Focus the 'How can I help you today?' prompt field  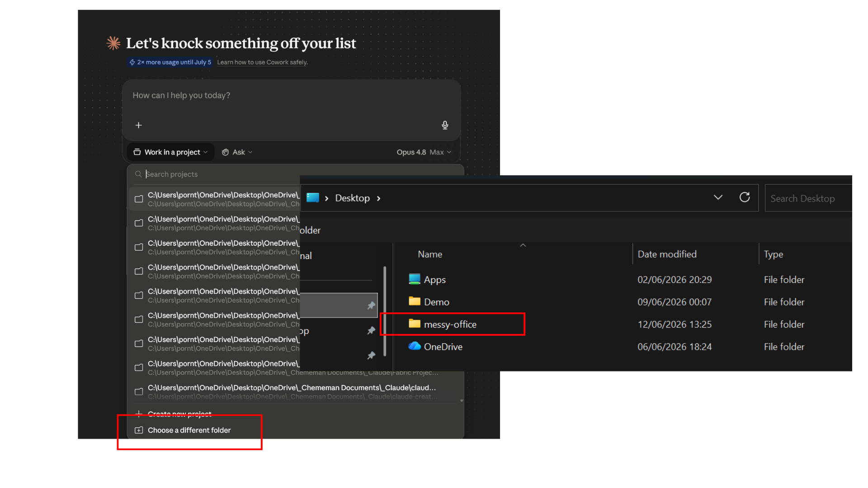click(x=291, y=96)
